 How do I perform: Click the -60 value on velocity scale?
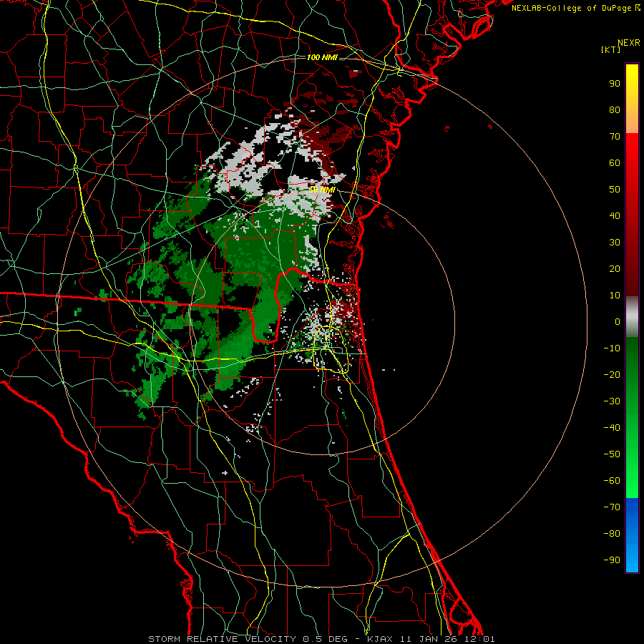(612, 481)
